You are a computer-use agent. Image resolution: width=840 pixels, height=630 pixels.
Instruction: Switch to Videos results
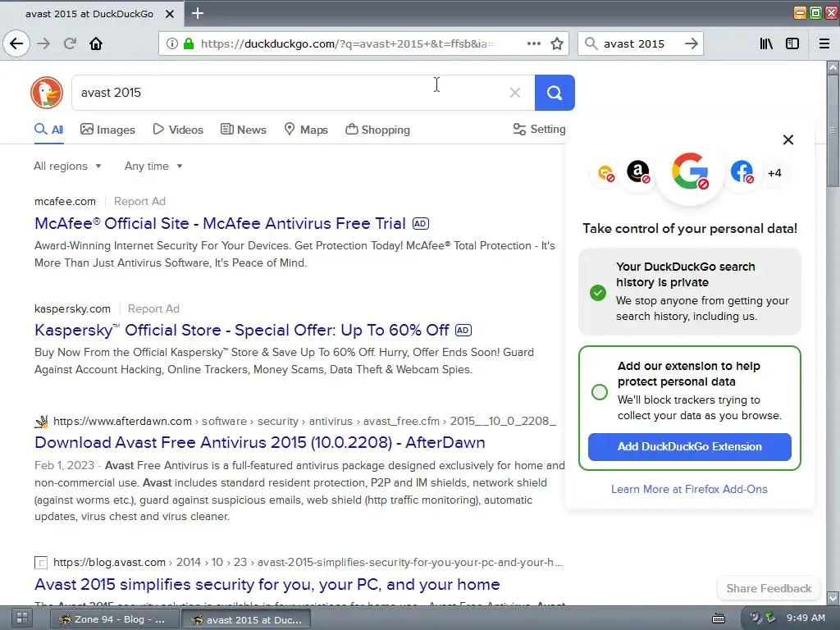[x=178, y=130]
